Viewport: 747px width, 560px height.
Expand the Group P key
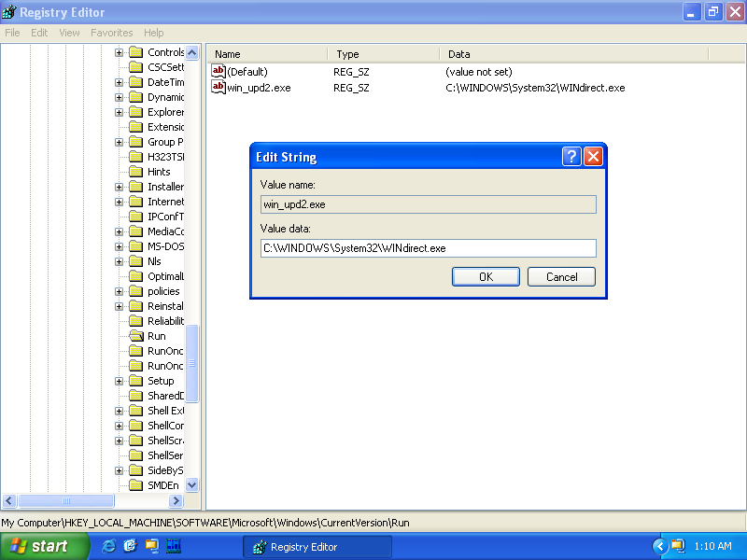(x=120, y=142)
